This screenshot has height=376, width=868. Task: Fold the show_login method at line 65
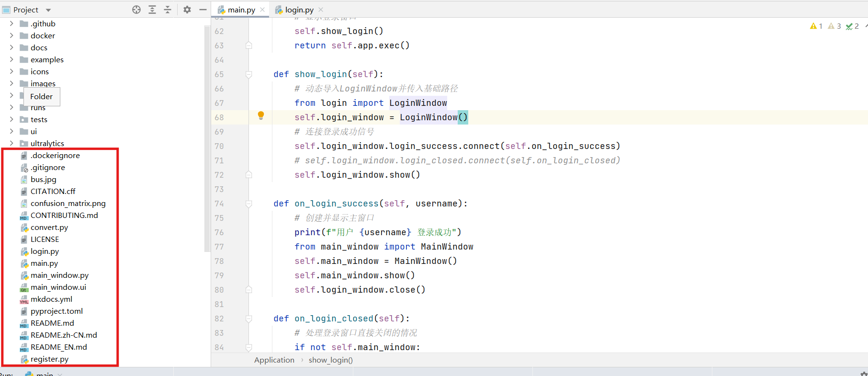coord(249,74)
